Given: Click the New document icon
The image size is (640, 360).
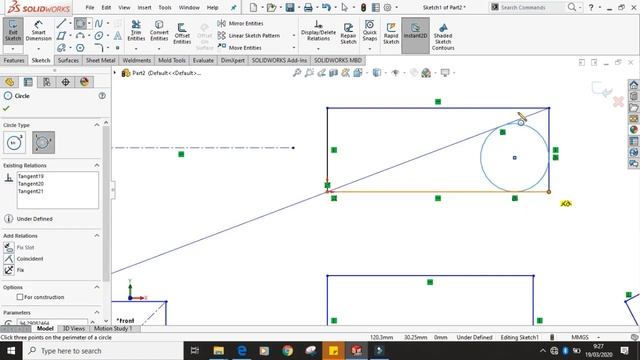Looking at the screenshot, I should click(253, 7).
